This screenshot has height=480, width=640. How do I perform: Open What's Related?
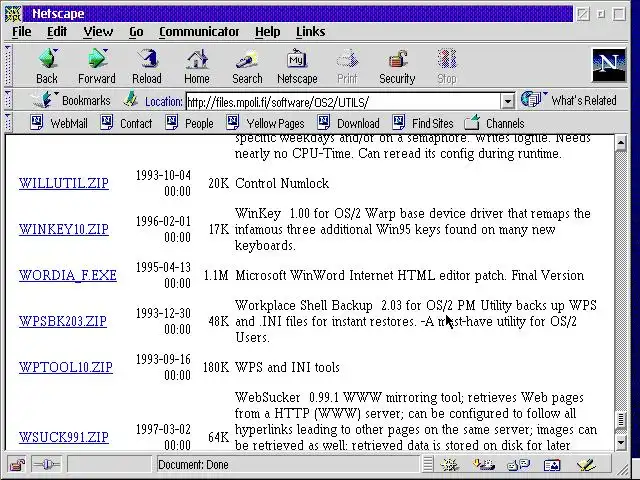click(x=569, y=100)
